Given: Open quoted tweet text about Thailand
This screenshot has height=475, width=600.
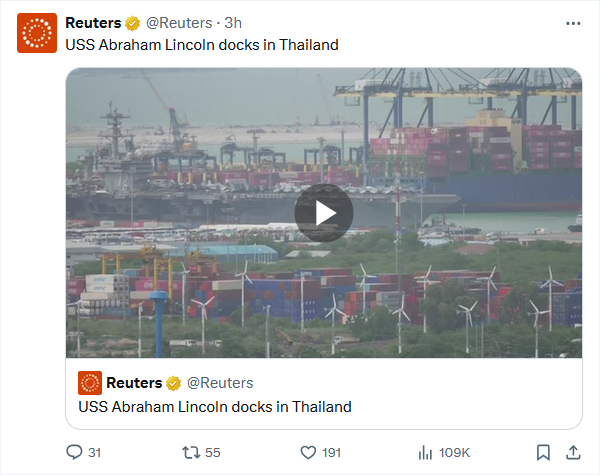Looking at the screenshot, I should (215, 407).
